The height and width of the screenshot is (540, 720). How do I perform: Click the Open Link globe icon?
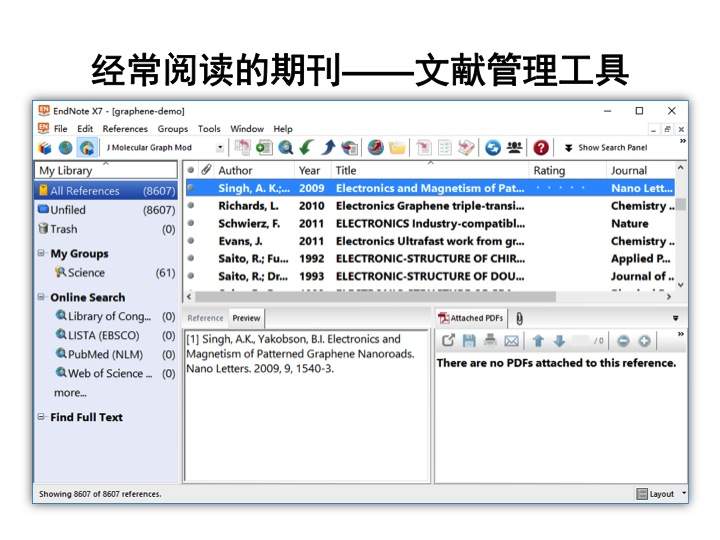click(x=376, y=147)
